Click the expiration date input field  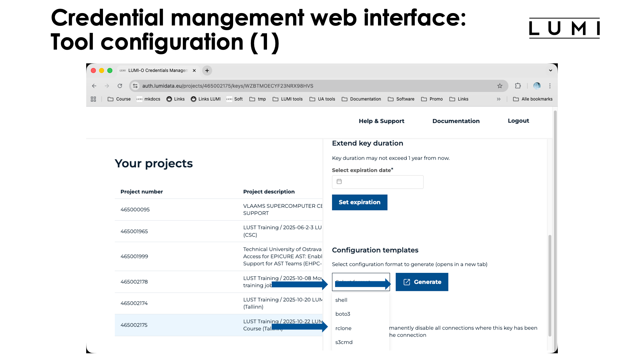point(378,182)
